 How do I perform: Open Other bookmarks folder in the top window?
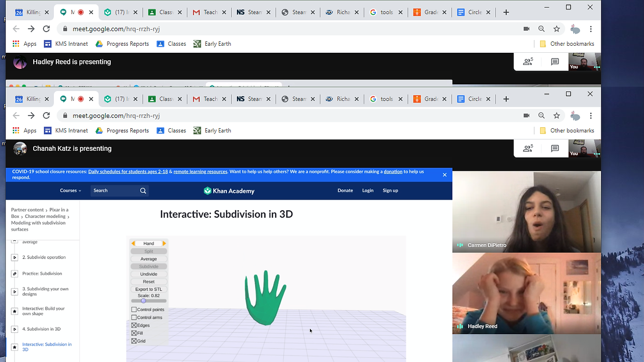pyautogui.click(x=567, y=44)
